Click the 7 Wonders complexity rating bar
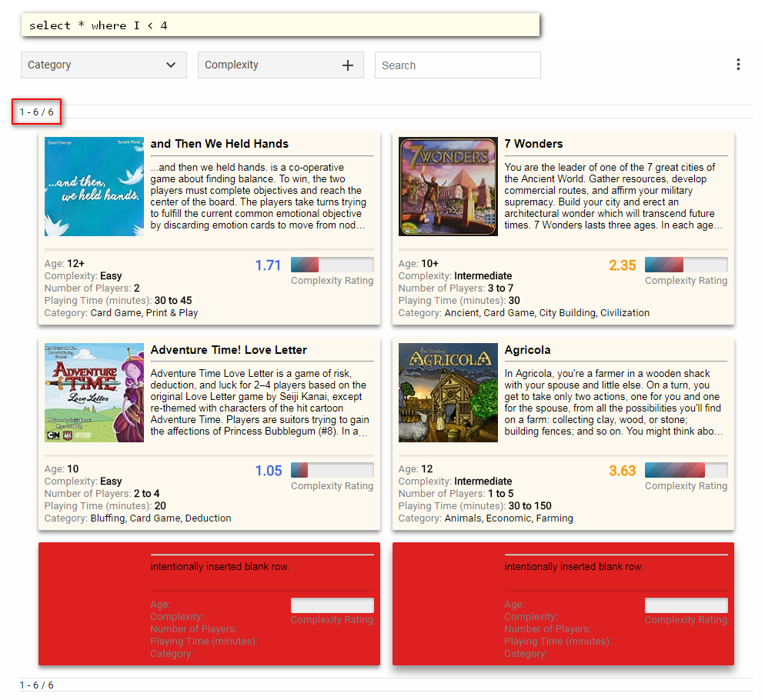The height and width of the screenshot is (700, 765). (x=686, y=265)
